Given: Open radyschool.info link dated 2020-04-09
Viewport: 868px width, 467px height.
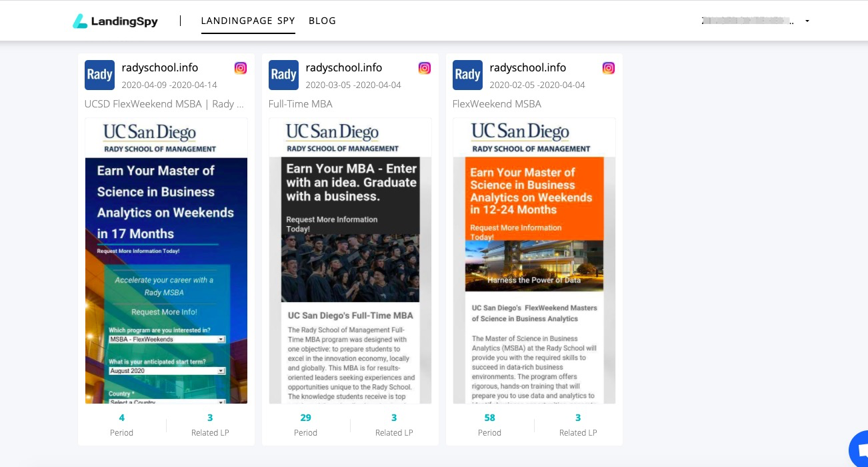Looking at the screenshot, I should 160,67.
